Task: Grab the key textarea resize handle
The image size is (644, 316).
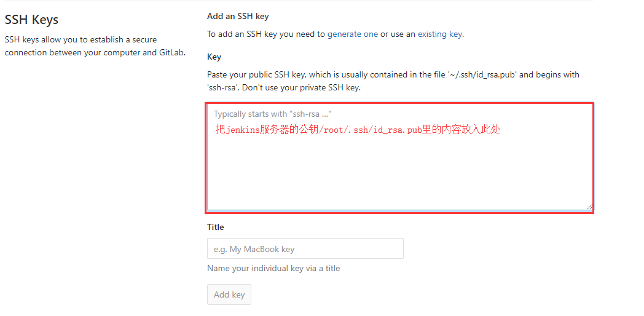Action: pos(590,207)
